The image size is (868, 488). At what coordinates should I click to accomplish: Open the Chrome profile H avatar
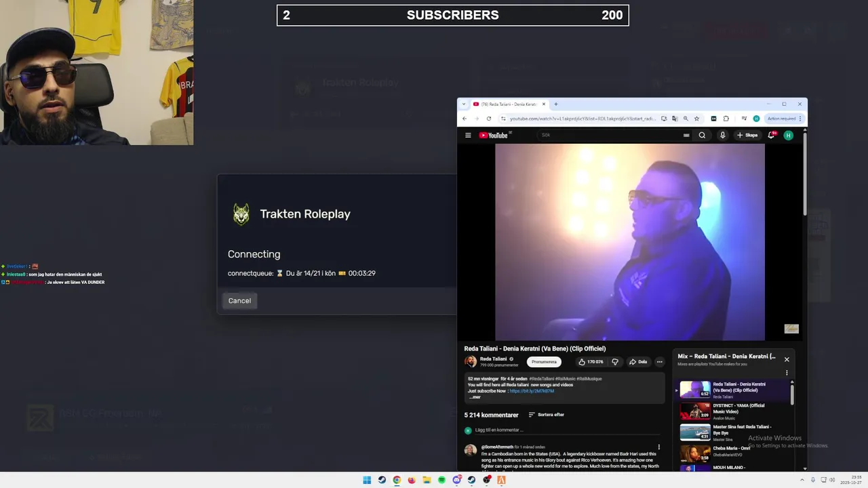click(756, 119)
